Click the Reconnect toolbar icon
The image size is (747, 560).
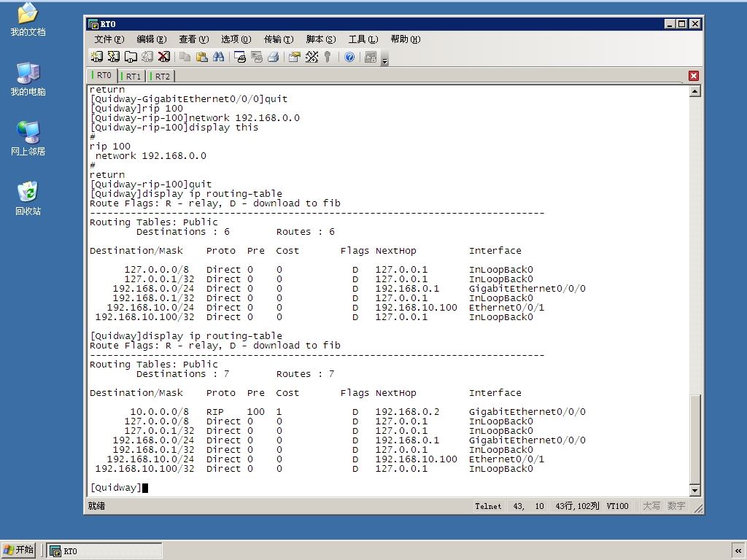coord(147,57)
